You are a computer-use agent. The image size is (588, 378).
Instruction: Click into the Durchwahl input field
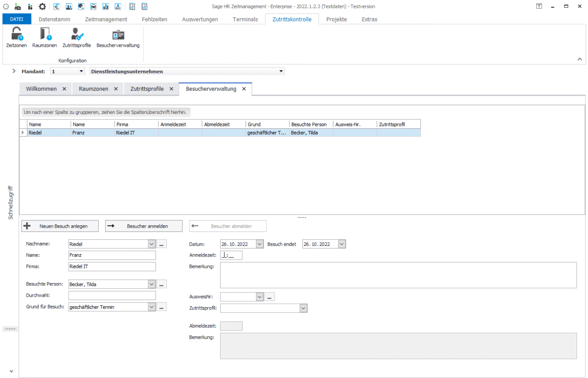click(112, 295)
